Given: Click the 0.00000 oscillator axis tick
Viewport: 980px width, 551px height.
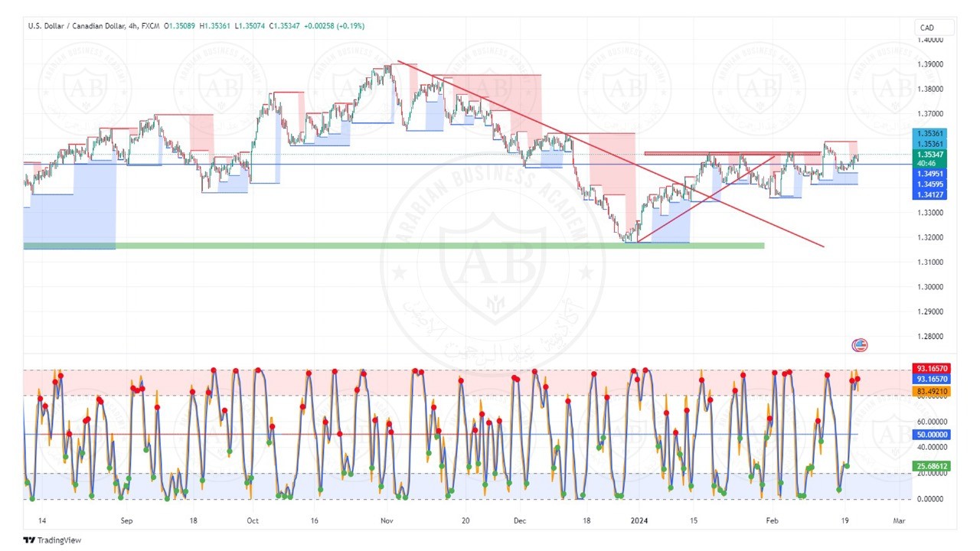Looking at the screenshot, I should (x=931, y=499).
